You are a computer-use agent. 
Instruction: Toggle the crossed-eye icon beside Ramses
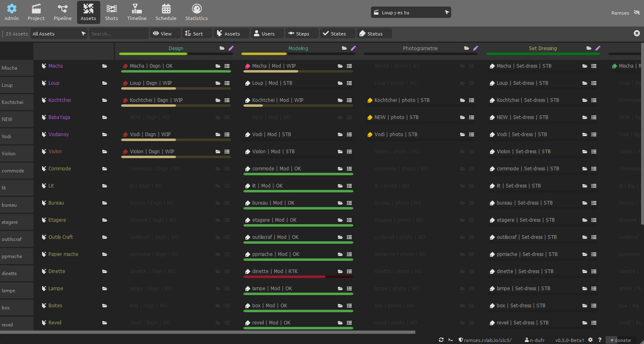[x=637, y=13]
